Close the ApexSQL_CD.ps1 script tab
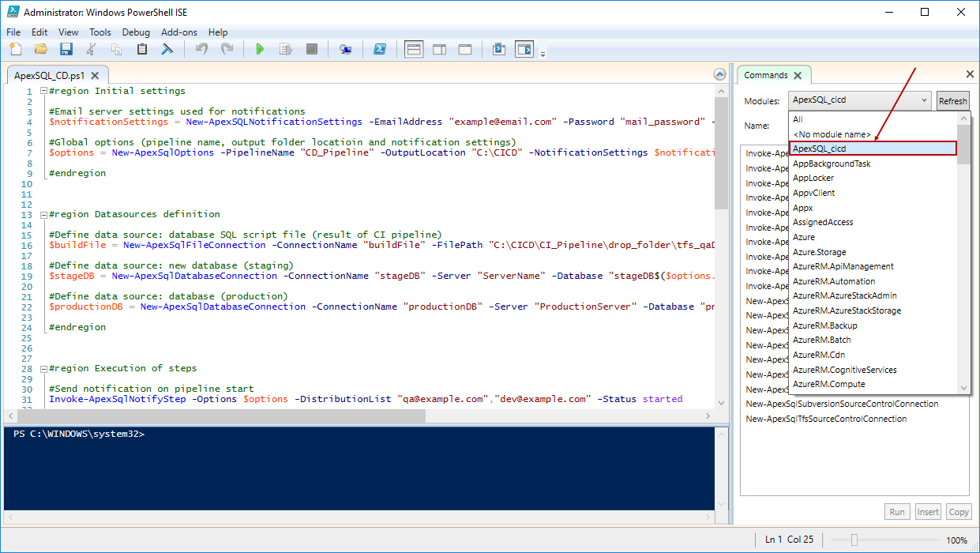The image size is (980, 553). tap(95, 76)
